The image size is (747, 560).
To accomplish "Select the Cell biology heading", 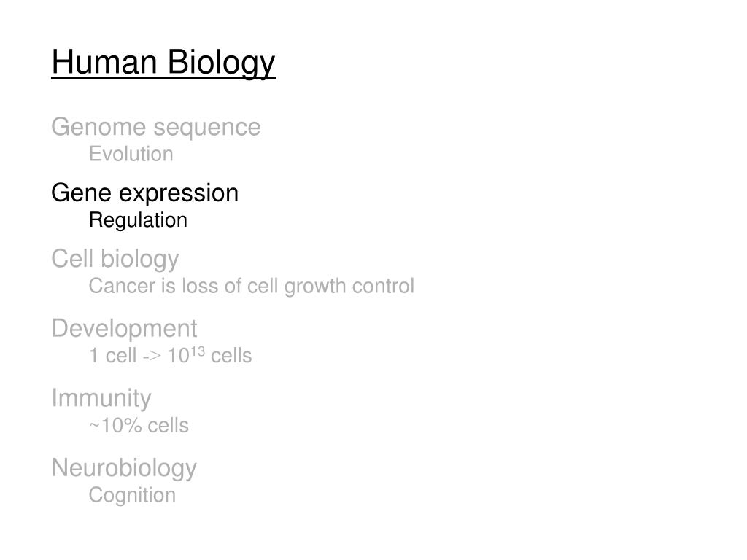I will (115, 260).
